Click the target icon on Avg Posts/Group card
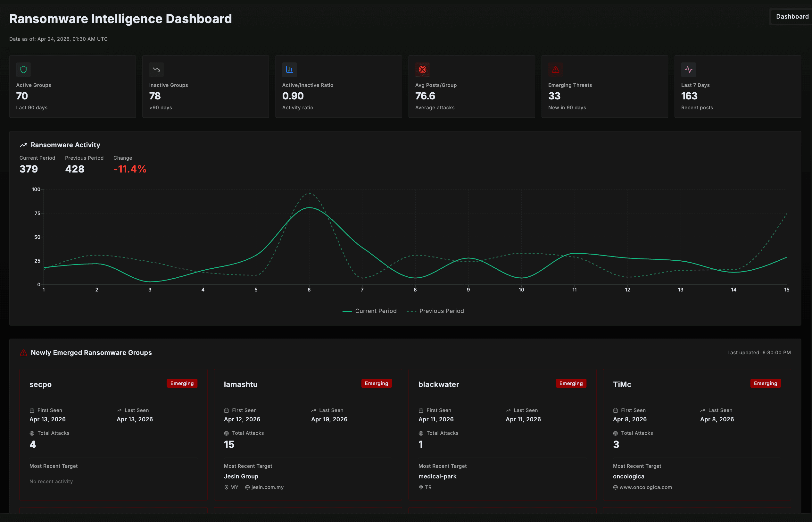This screenshot has width=812, height=522. tap(423, 70)
